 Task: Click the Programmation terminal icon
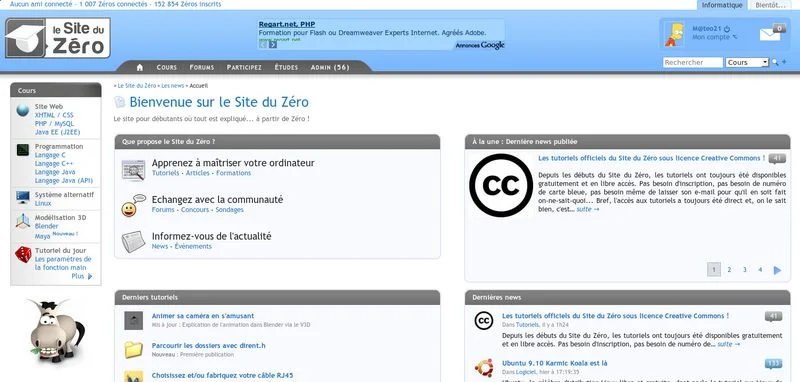pos(22,149)
